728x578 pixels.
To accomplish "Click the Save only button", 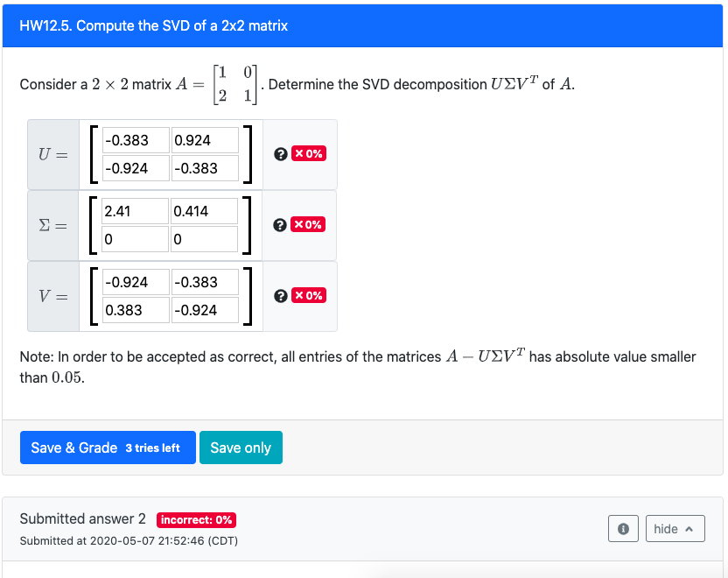I will (x=241, y=448).
